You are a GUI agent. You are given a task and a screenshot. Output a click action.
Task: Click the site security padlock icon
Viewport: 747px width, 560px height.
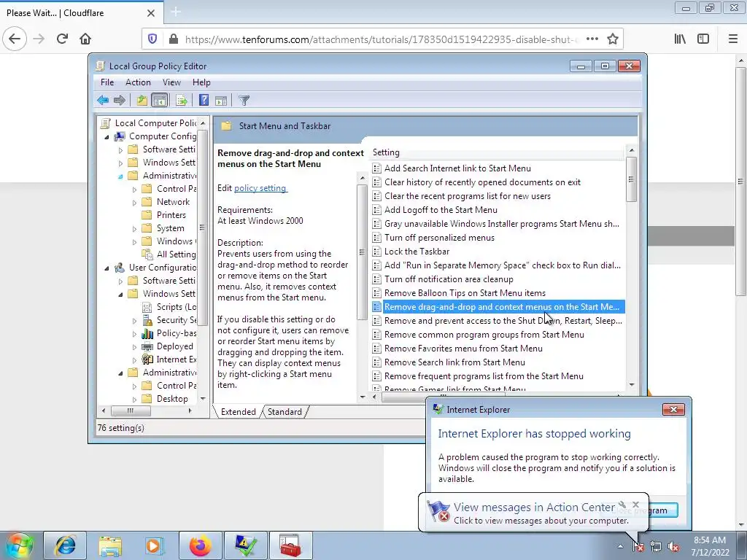coord(174,39)
